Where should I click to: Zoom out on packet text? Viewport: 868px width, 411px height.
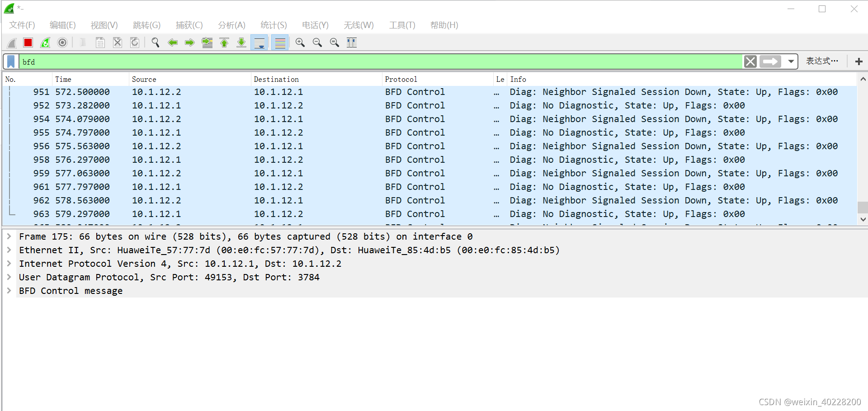click(x=317, y=43)
